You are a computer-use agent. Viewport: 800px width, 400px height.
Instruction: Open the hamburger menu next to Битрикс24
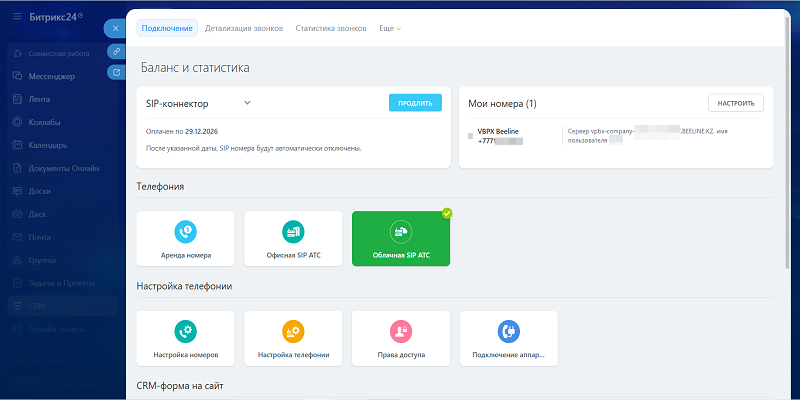point(17,16)
